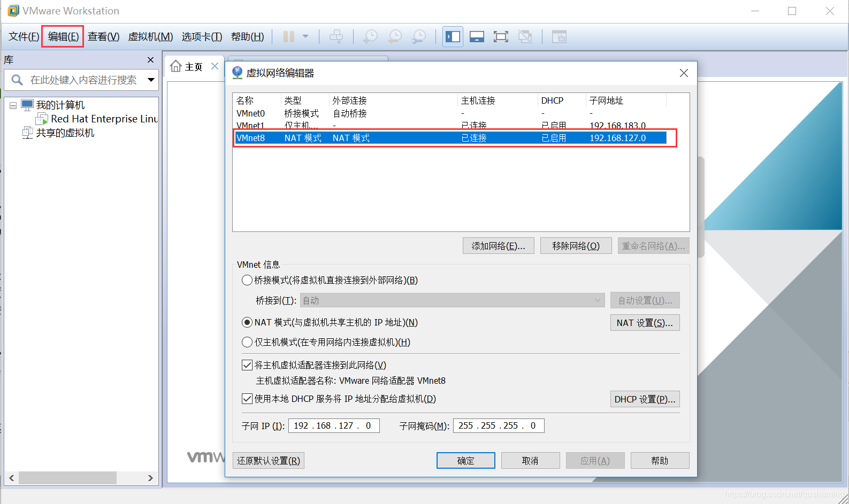Click the virtual network editor globe icon
The image size is (849, 504).
pyautogui.click(x=237, y=73)
